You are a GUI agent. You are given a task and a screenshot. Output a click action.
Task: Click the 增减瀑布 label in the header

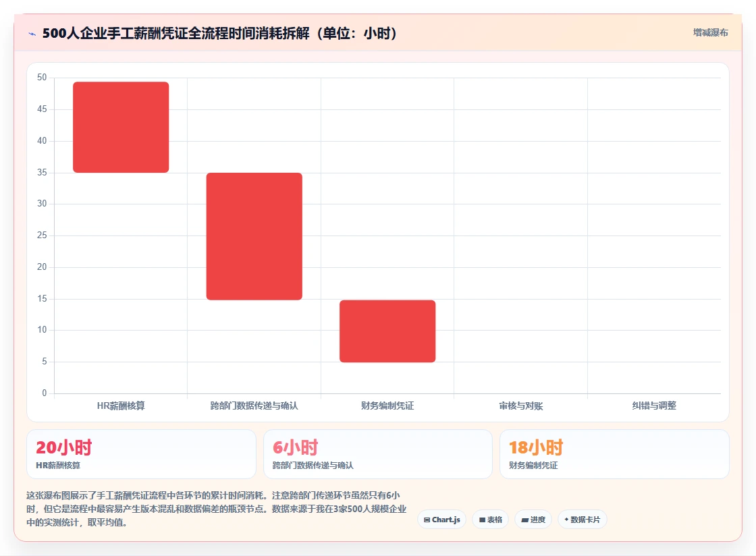(x=710, y=33)
